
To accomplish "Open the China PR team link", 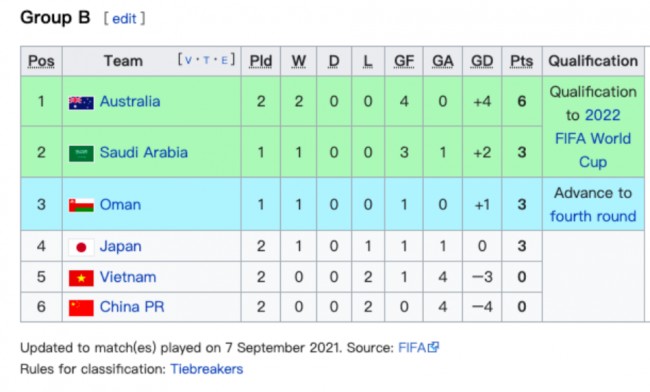I will (x=132, y=307).
